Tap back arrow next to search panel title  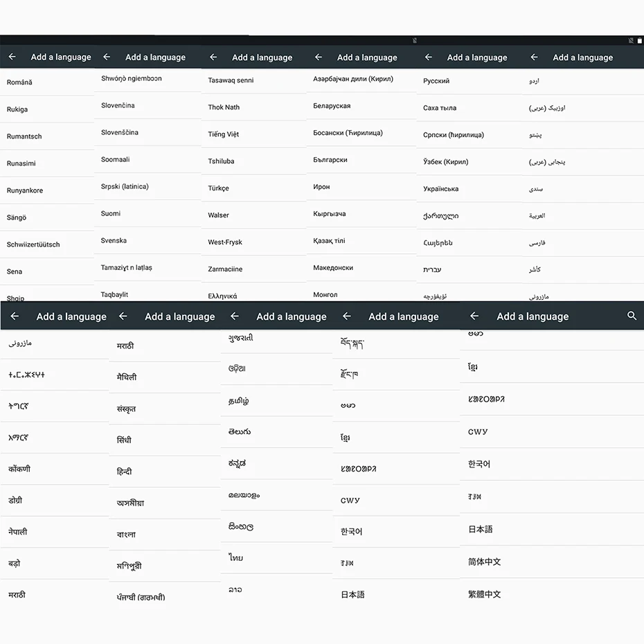[474, 316]
